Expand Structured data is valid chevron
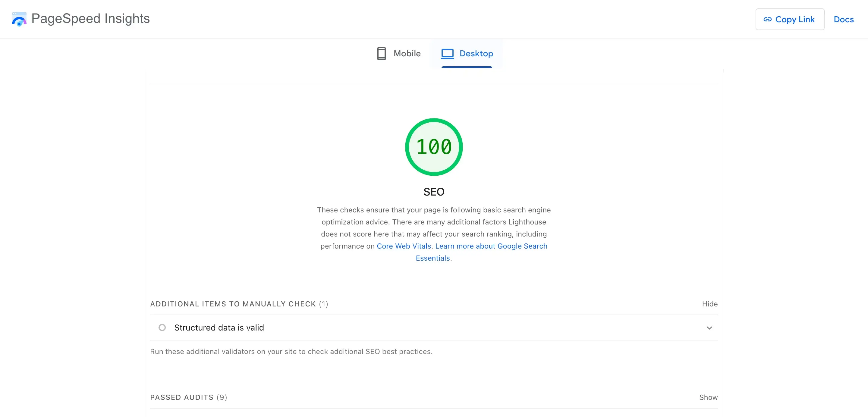This screenshot has height=417, width=868. (x=709, y=328)
